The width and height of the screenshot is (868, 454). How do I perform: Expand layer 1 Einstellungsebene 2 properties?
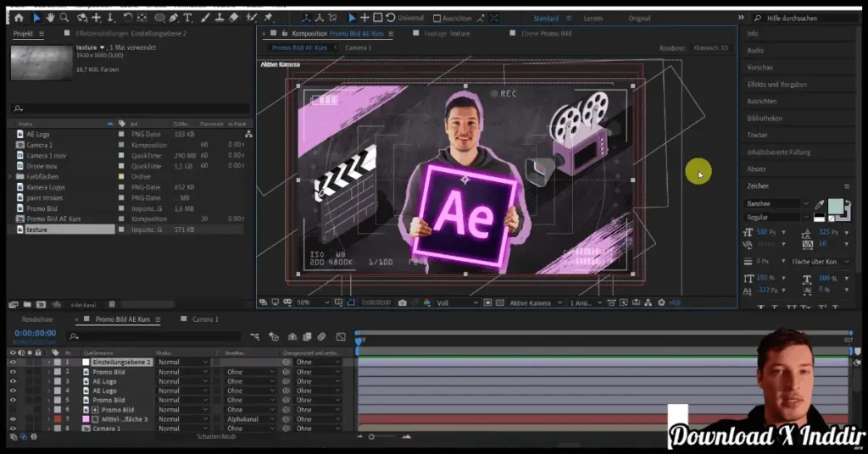tap(48, 363)
